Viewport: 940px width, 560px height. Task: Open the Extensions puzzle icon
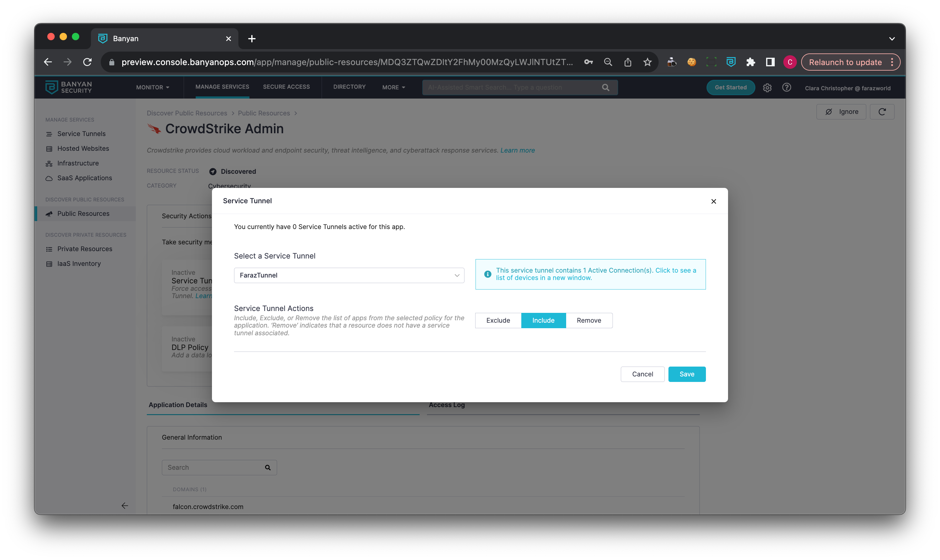pos(750,62)
